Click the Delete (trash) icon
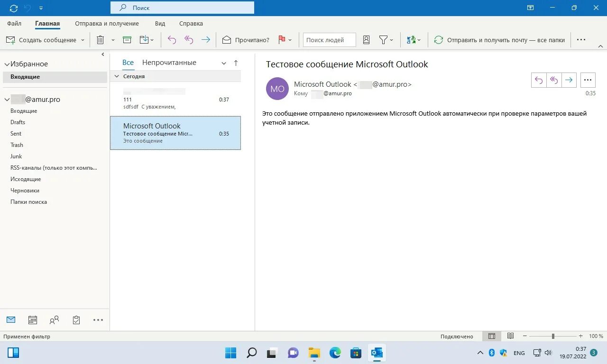Image resolution: width=607 pixels, height=364 pixels. (100, 40)
